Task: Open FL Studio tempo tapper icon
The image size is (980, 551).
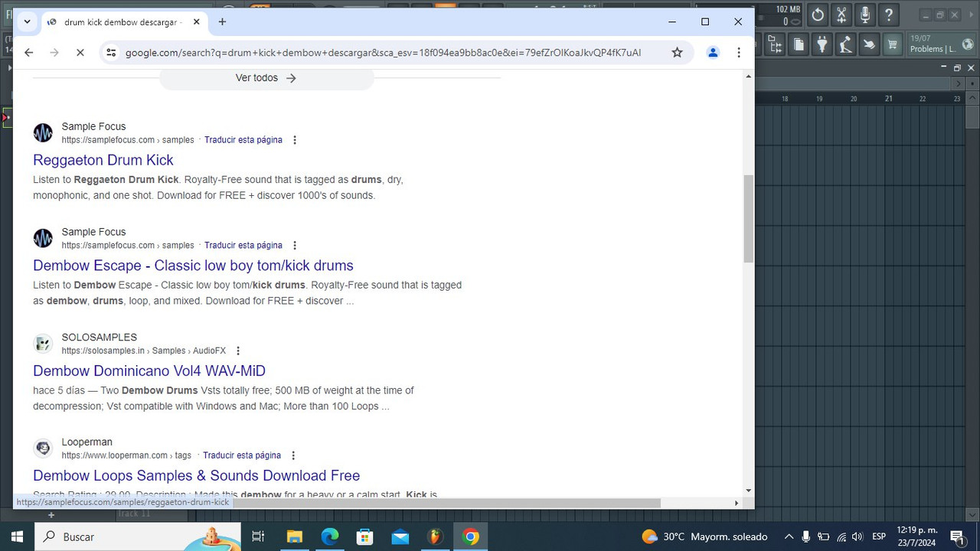Action: [x=845, y=44]
